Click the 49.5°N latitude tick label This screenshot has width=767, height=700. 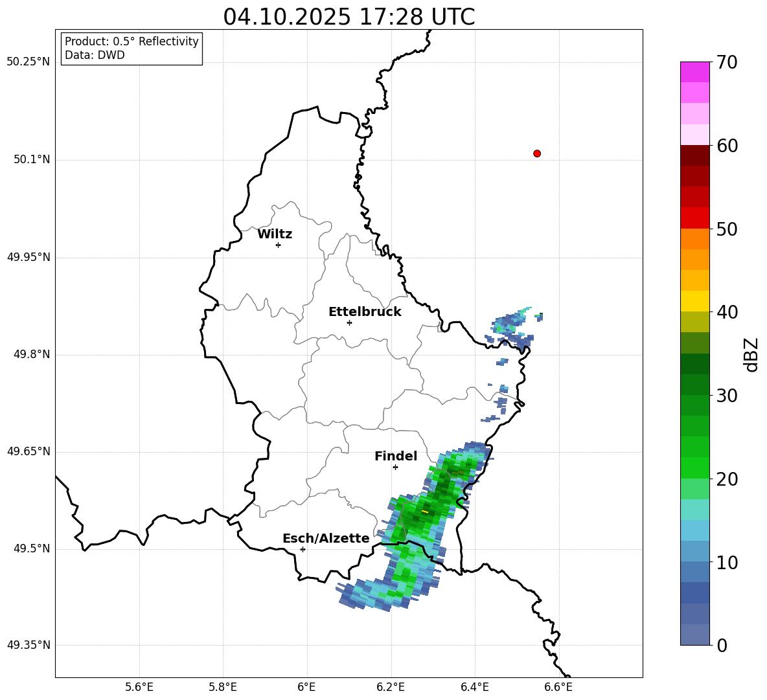(32, 548)
